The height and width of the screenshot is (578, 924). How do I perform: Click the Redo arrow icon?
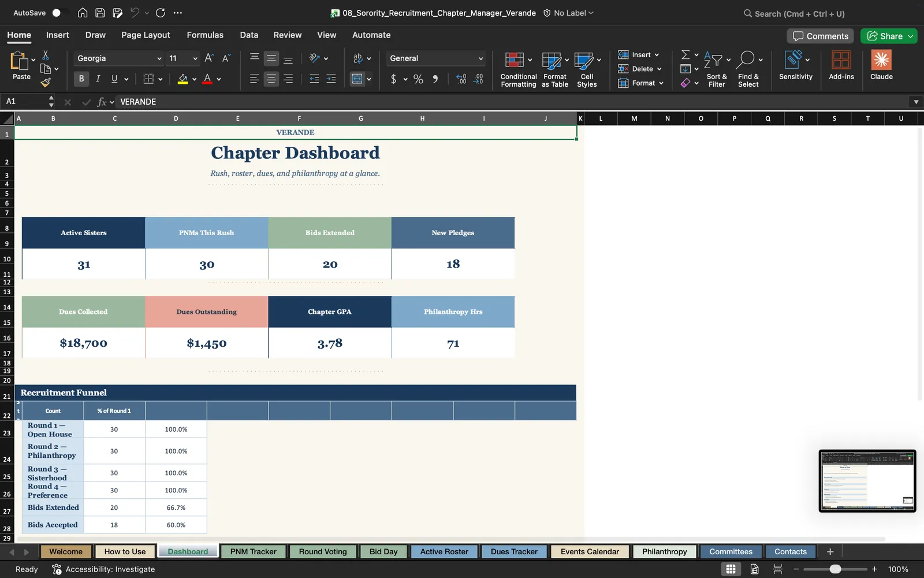point(161,13)
